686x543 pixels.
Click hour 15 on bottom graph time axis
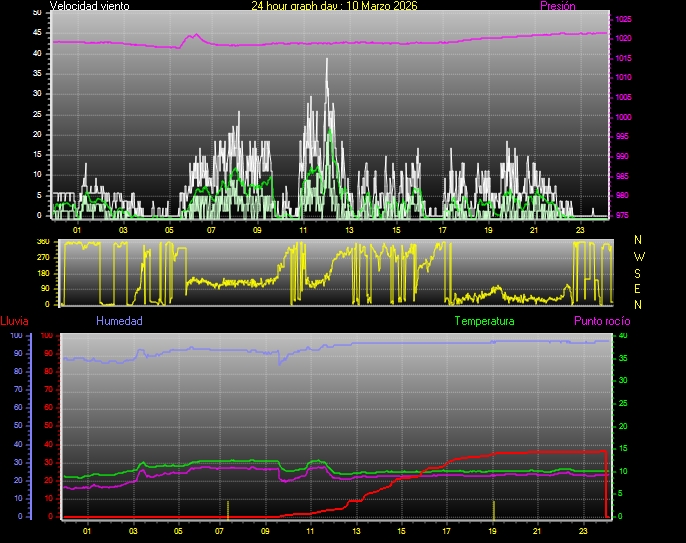click(x=400, y=530)
